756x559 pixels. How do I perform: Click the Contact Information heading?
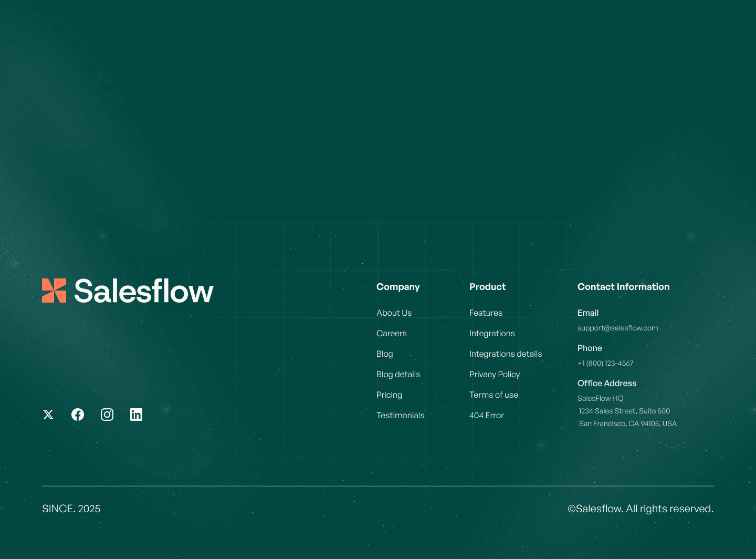tap(623, 287)
